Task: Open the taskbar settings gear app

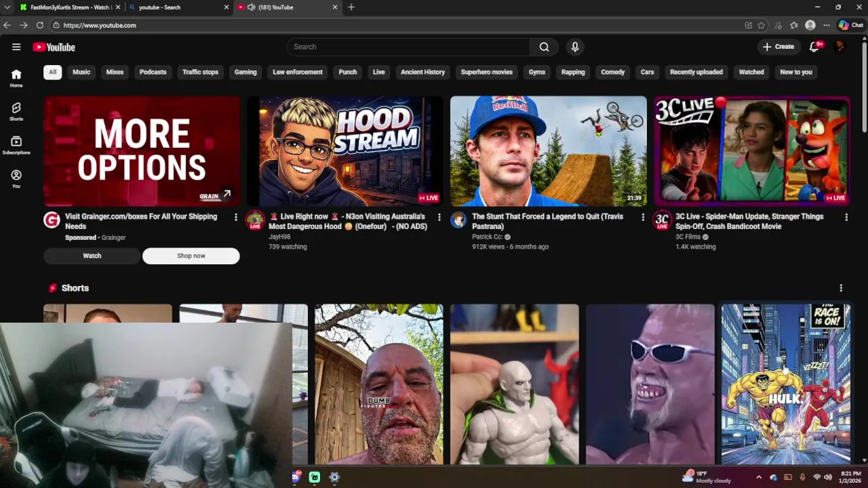Action: pos(334,477)
